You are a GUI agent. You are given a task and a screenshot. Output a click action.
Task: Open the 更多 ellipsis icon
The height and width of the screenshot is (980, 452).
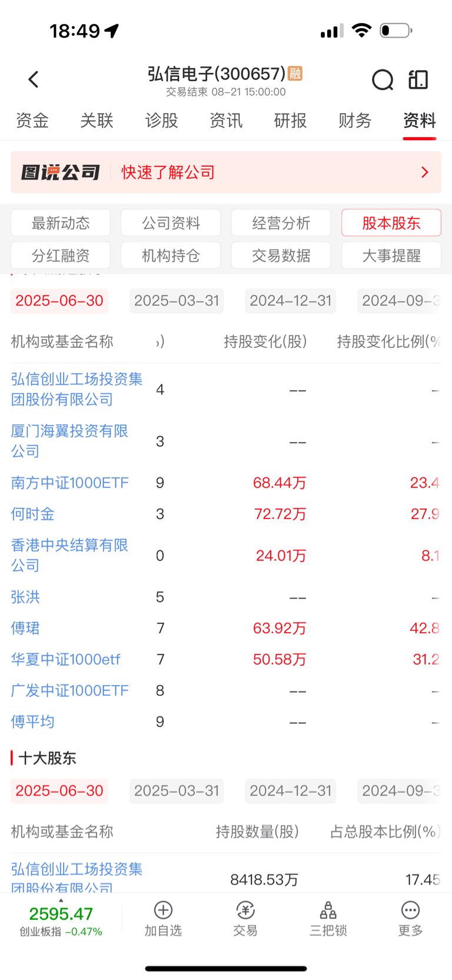410,910
